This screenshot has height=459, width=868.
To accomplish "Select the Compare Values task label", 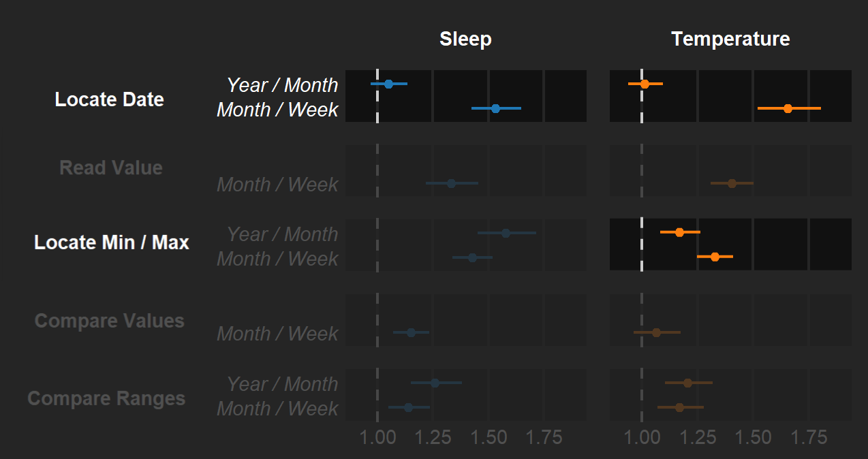I will pos(110,321).
